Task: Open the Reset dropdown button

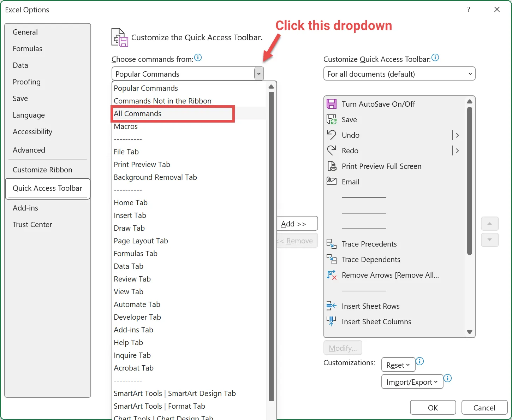Action: click(x=398, y=365)
